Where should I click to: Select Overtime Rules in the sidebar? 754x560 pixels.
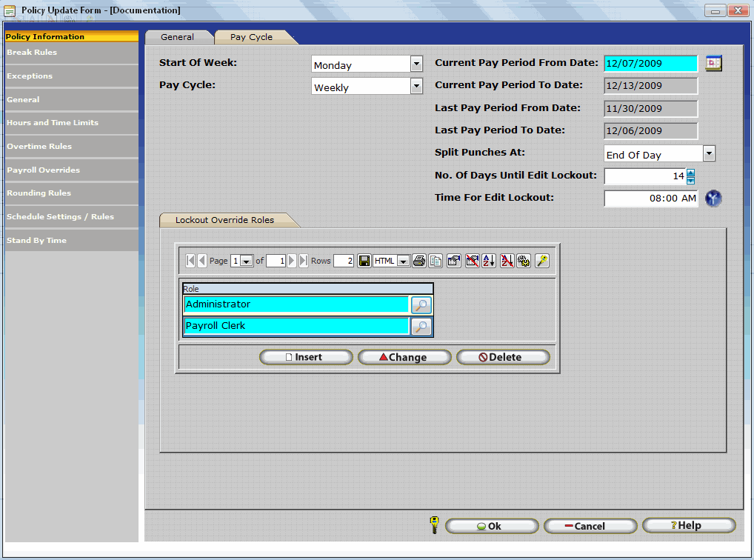tap(40, 147)
